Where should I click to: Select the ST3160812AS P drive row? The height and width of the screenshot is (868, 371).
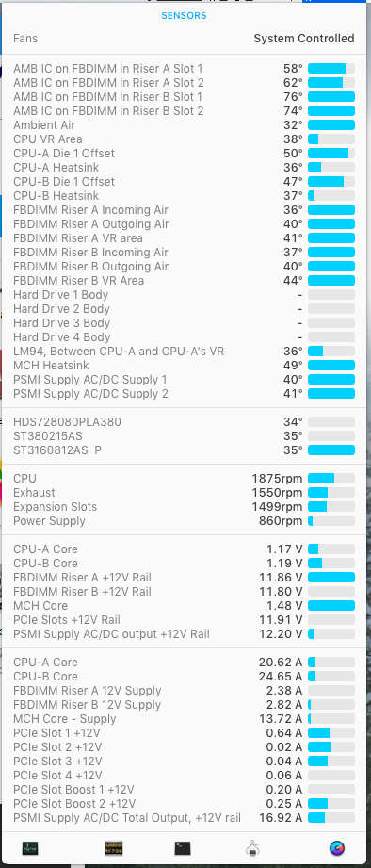click(x=185, y=450)
